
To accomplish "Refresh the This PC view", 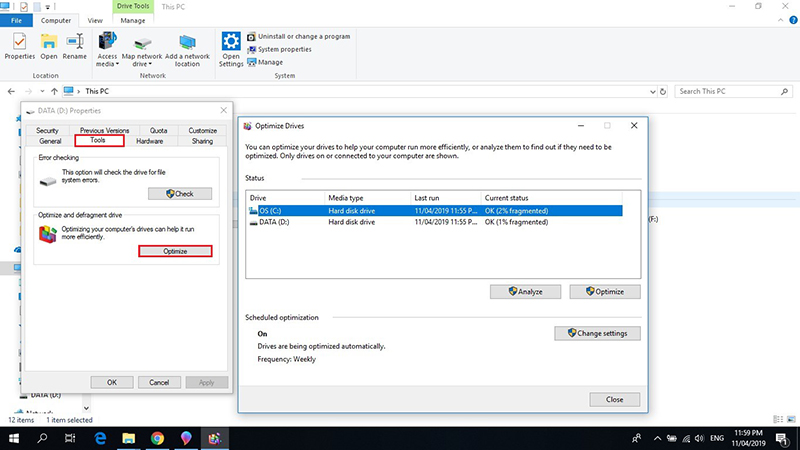I will point(663,92).
